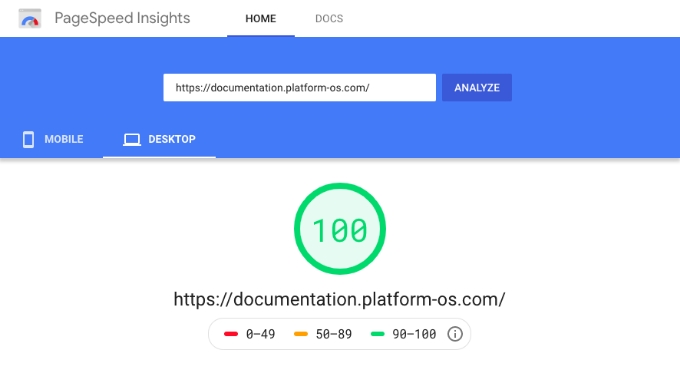Screen dimensions: 680x369
Task: Click the 50-89 range label
Action: 333,334
